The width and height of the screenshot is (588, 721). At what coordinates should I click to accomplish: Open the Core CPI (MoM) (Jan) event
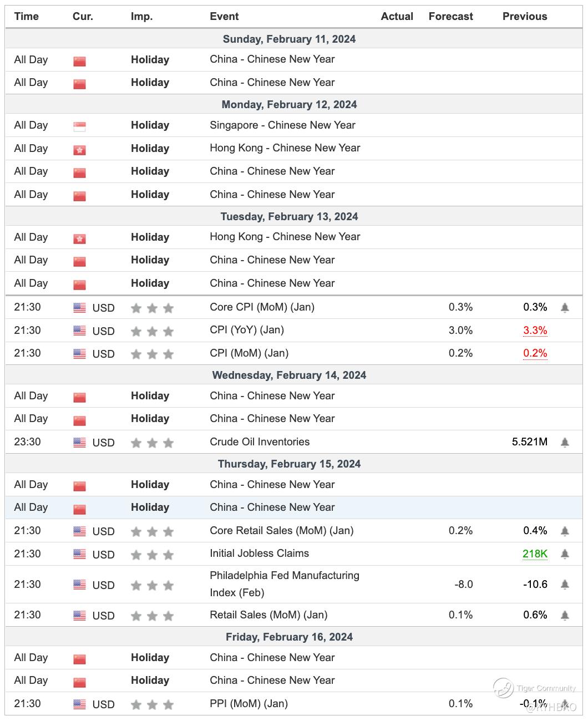click(x=262, y=307)
